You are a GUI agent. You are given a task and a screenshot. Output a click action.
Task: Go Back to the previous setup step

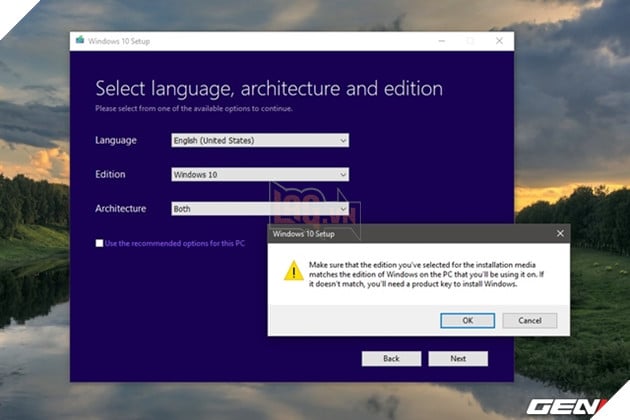pos(391,359)
